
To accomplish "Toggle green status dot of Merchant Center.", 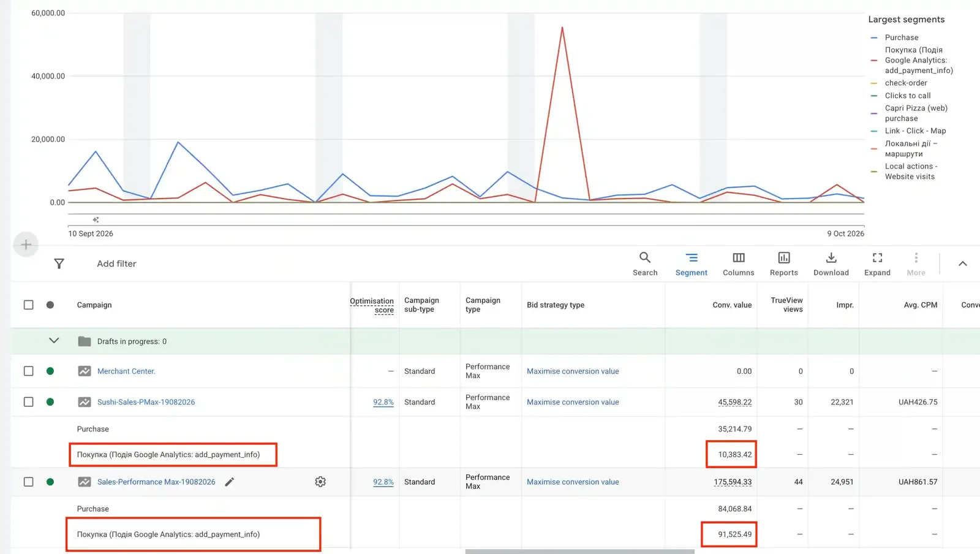I will (50, 371).
